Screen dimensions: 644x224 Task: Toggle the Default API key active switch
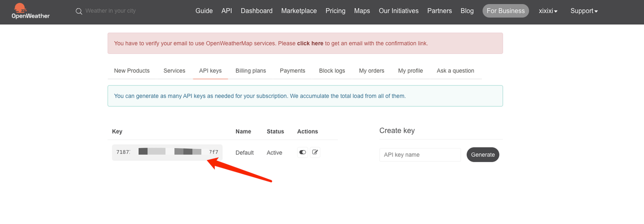click(303, 152)
